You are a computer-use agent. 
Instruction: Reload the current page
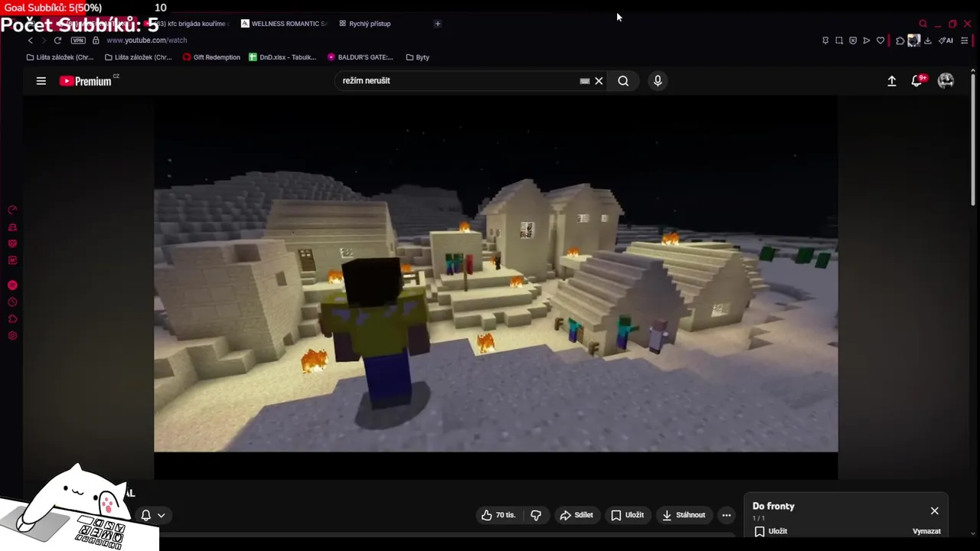(x=57, y=40)
